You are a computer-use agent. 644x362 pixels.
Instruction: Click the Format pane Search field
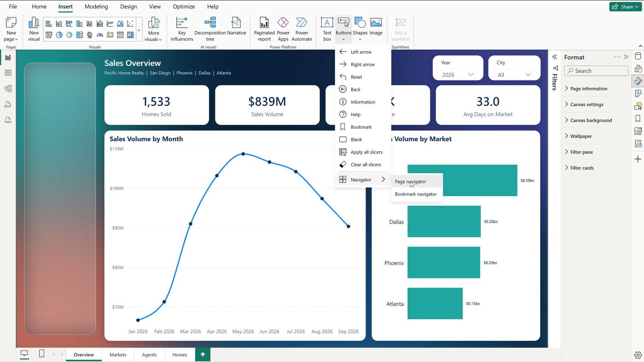(x=596, y=71)
